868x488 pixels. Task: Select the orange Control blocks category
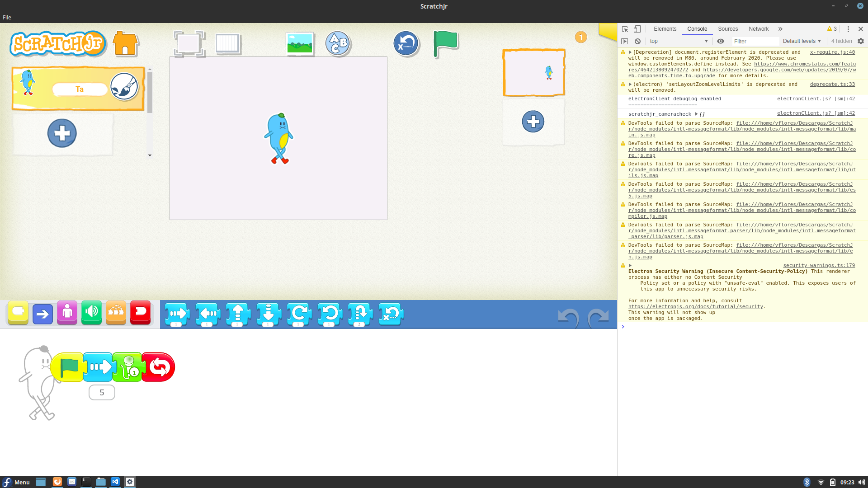(x=116, y=312)
